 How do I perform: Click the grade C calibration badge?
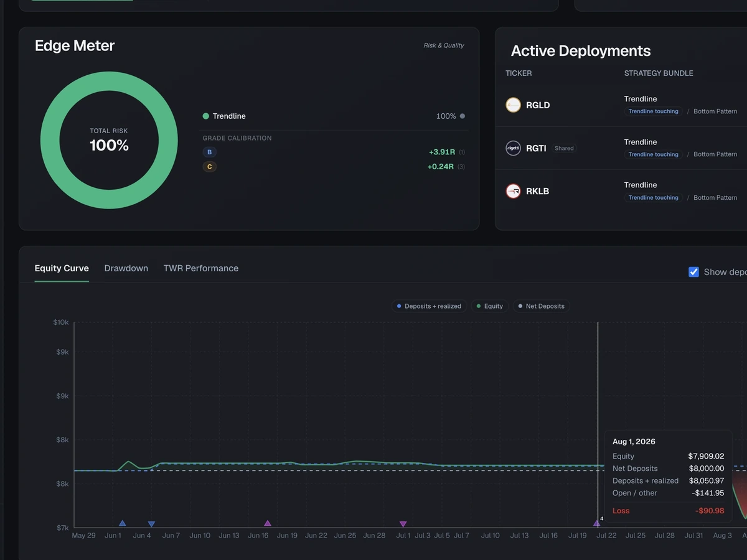[210, 167]
